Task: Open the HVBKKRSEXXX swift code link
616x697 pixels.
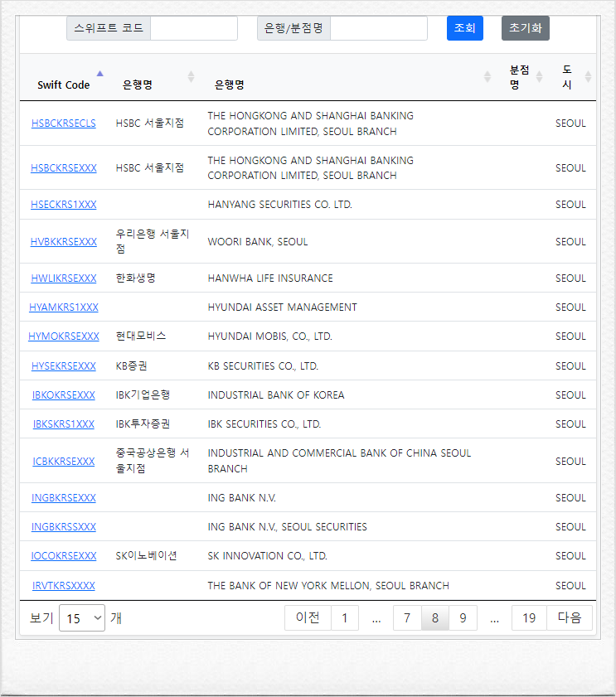Action: pyautogui.click(x=64, y=242)
